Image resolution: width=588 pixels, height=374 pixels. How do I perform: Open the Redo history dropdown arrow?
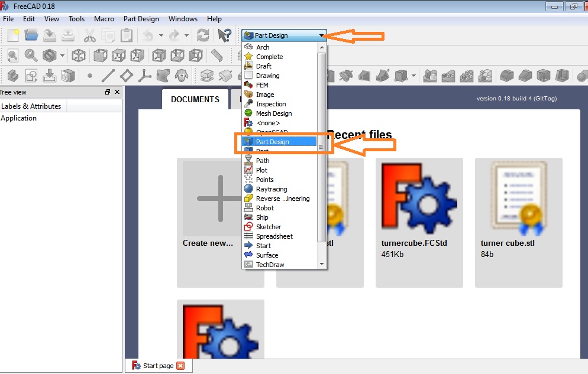pyautogui.click(x=186, y=35)
